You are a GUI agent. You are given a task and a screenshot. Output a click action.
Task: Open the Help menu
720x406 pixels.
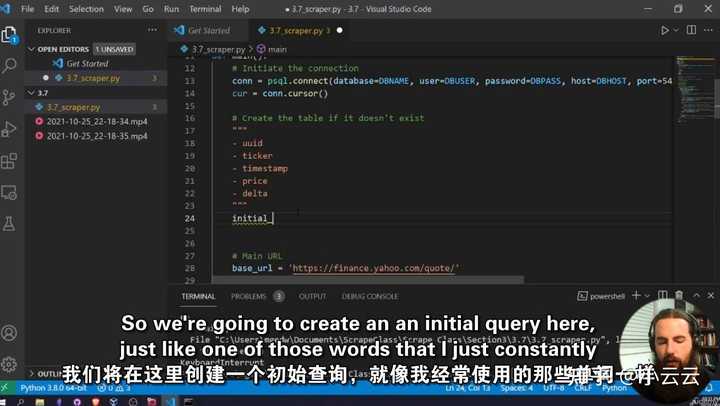(240, 9)
